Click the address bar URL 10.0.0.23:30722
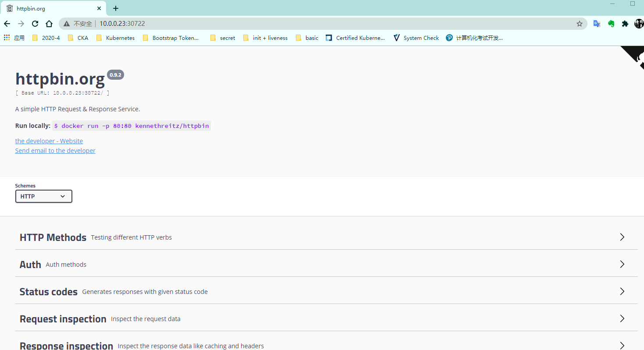Screen dimensions: 644x350 click(122, 24)
